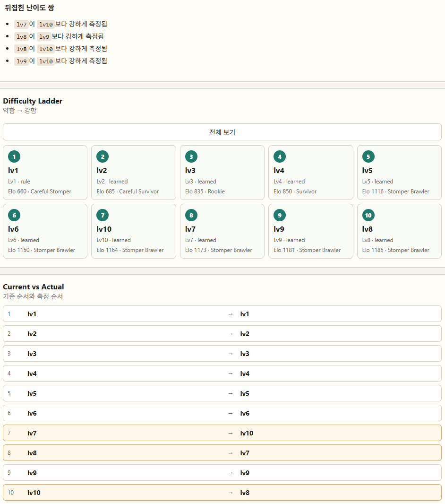Click rank badge 3 on lv3 card

pyautogui.click(x=191, y=157)
